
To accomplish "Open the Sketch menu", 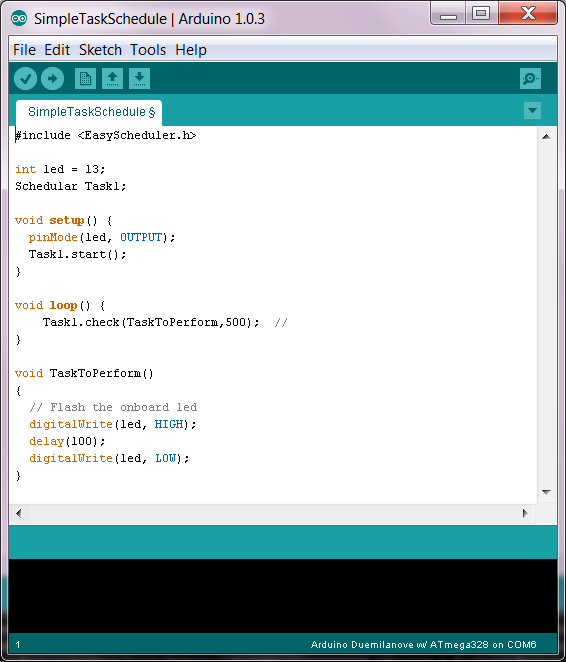I will point(100,50).
